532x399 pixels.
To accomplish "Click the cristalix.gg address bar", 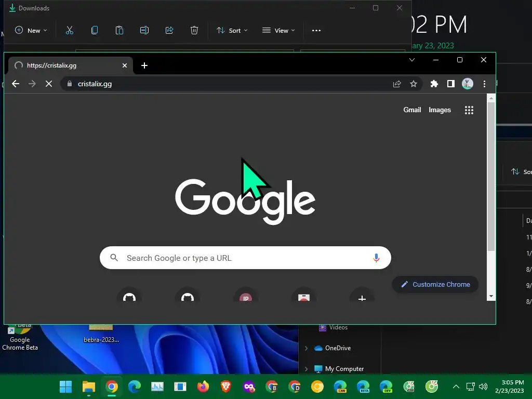I will [241, 84].
